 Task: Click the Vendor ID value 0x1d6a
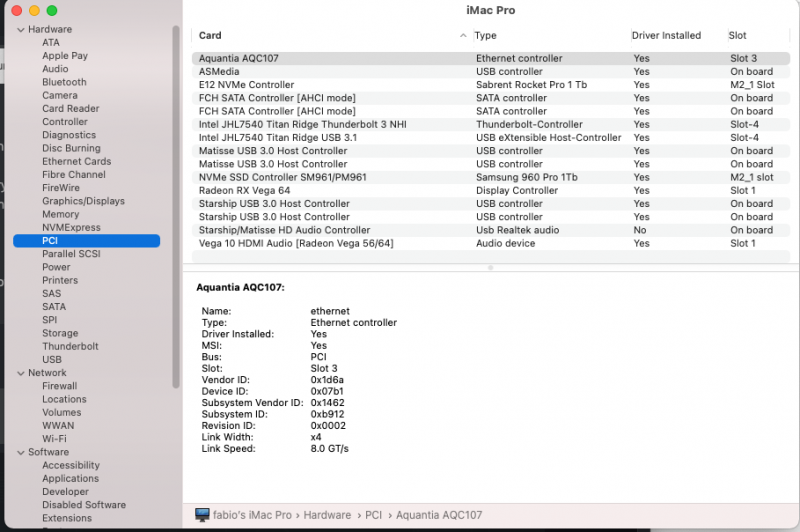(327, 379)
